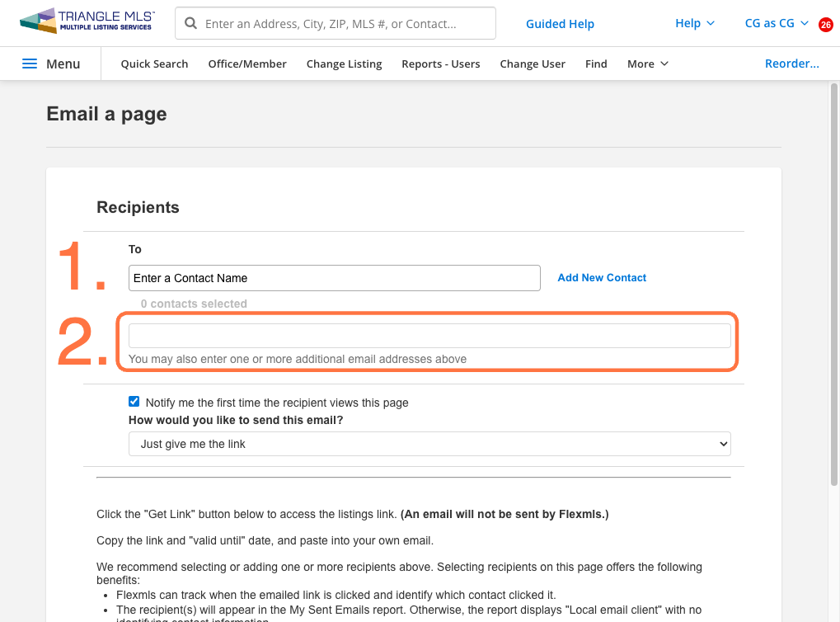This screenshot has height=622, width=840.
Task: Click the "Email a page" heading
Action: (106, 114)
